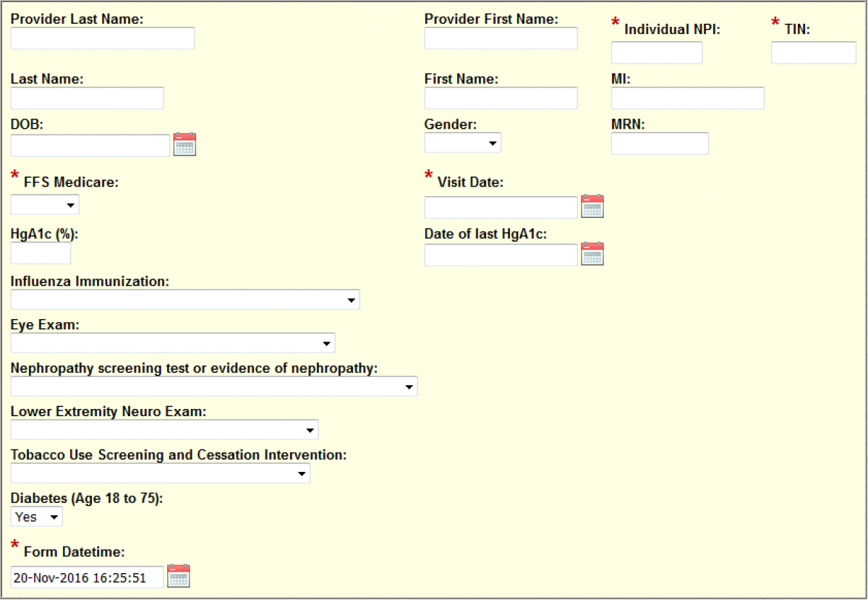The image size is (868, 600).
Task: Open the Nephropathy screening test dropdown
Action: (214, 386)
